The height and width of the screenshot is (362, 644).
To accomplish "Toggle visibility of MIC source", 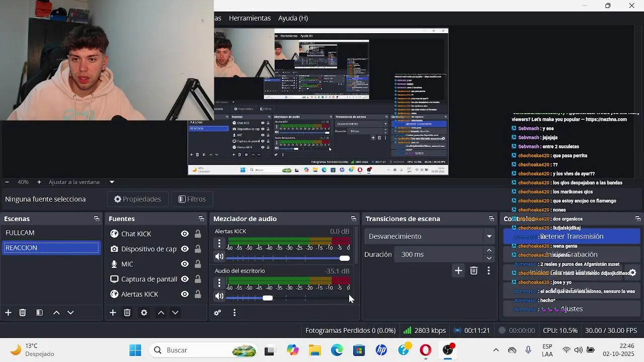I will tap(185, 264).
